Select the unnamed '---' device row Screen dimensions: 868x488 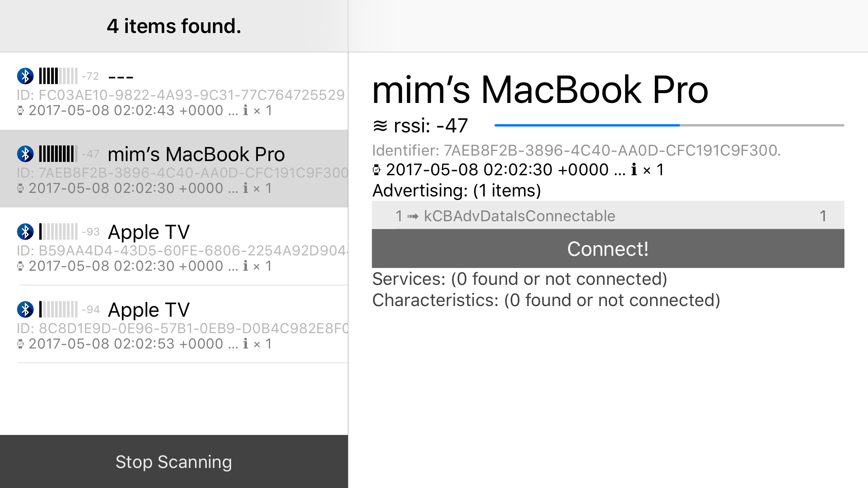(x=174, y=91)
